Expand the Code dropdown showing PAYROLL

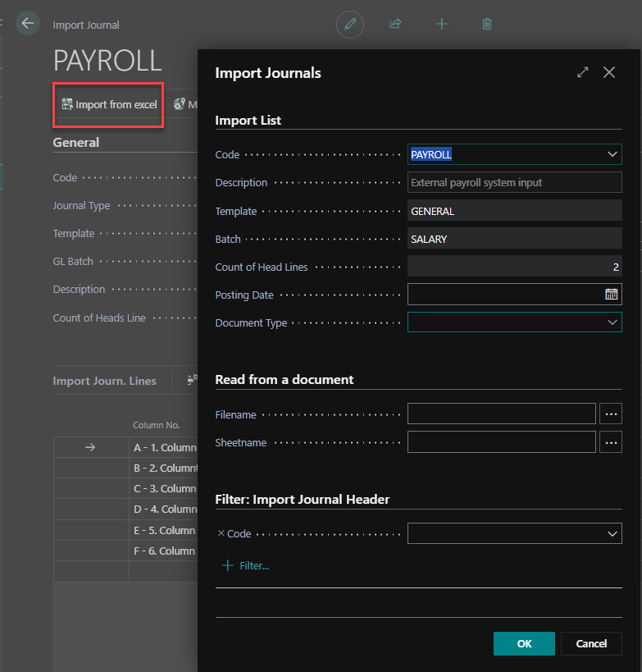click(x=612, y=154)
